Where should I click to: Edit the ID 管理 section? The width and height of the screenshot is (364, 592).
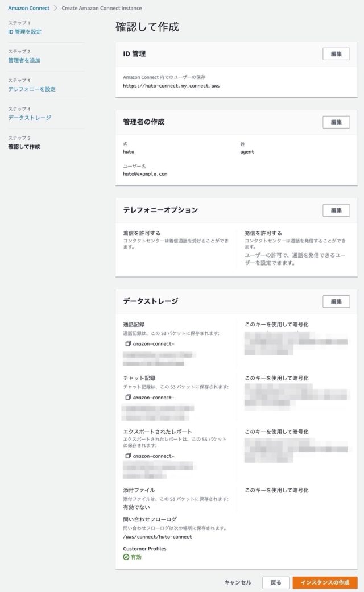click(x=336, y=54)
